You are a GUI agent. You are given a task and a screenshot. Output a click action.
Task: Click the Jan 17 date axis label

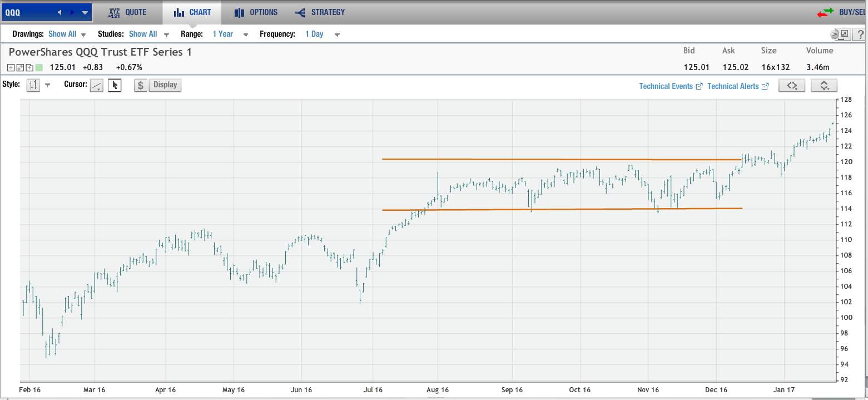point(784,389)
